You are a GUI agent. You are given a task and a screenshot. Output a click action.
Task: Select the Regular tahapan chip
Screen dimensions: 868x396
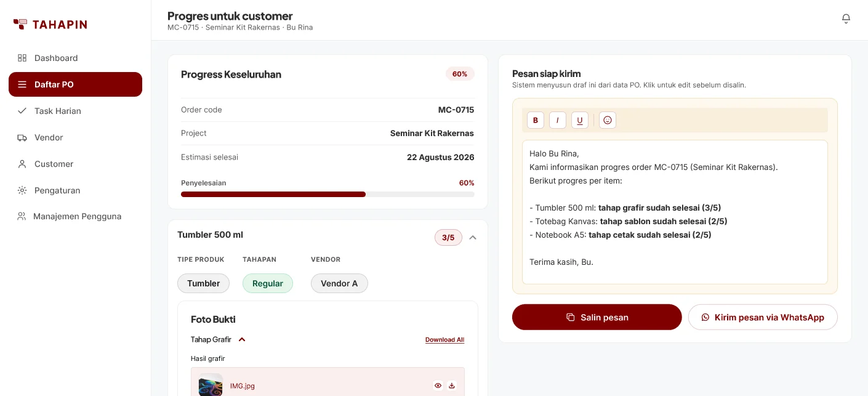[268, 283]
